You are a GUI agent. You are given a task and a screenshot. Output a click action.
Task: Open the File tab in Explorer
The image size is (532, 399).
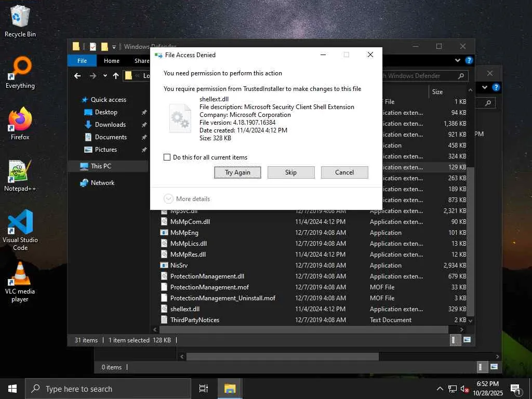(82, 61)
